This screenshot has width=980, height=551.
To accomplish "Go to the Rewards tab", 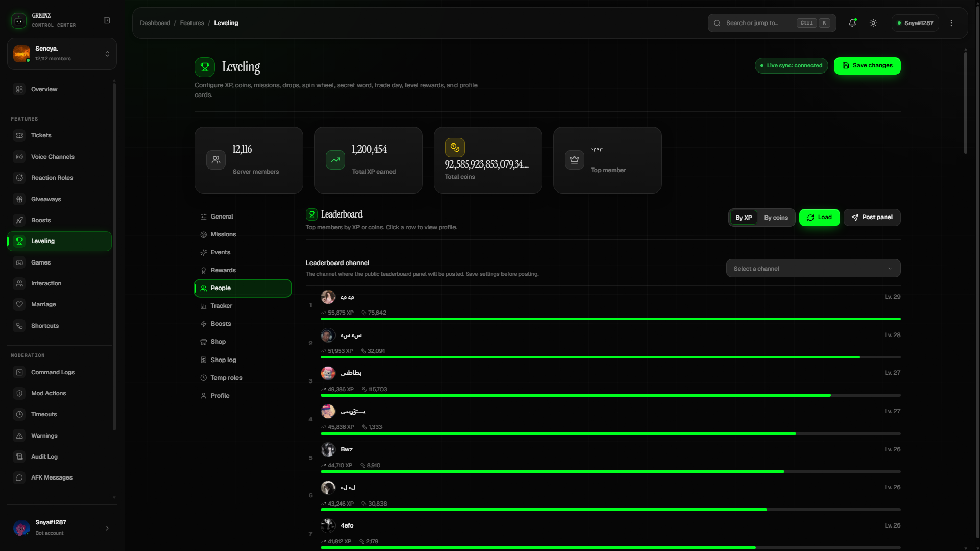I will [243, 270].
